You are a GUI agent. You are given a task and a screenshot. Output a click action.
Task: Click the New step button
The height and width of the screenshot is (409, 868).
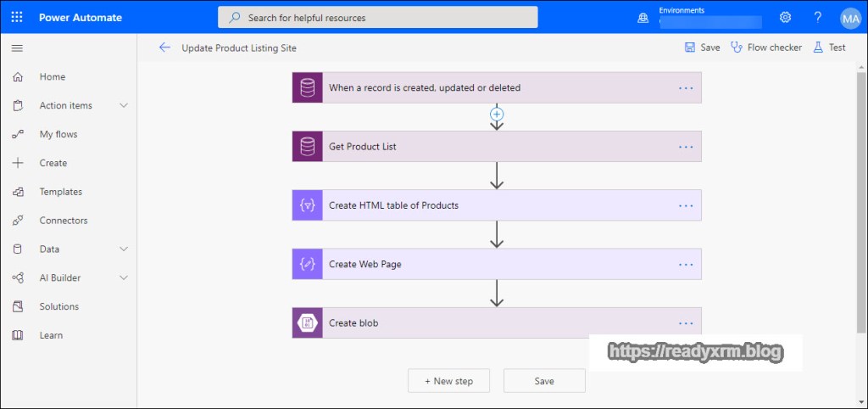[448, 381]
